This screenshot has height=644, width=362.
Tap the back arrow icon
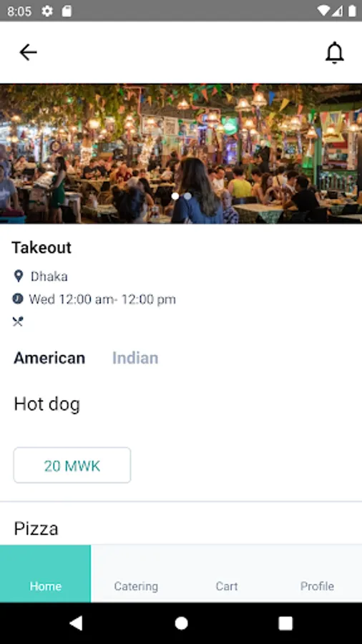(x=28, y=52)
